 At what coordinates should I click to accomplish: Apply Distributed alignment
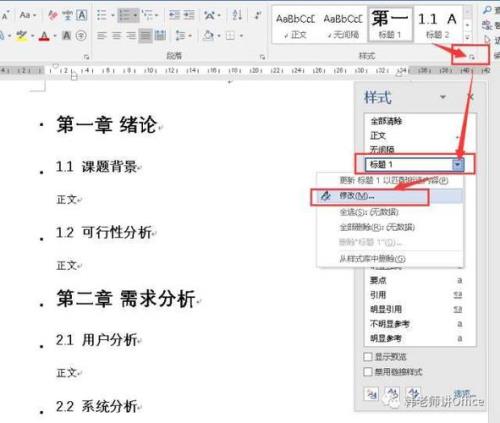pyautogui.click(x=160, y=36)
